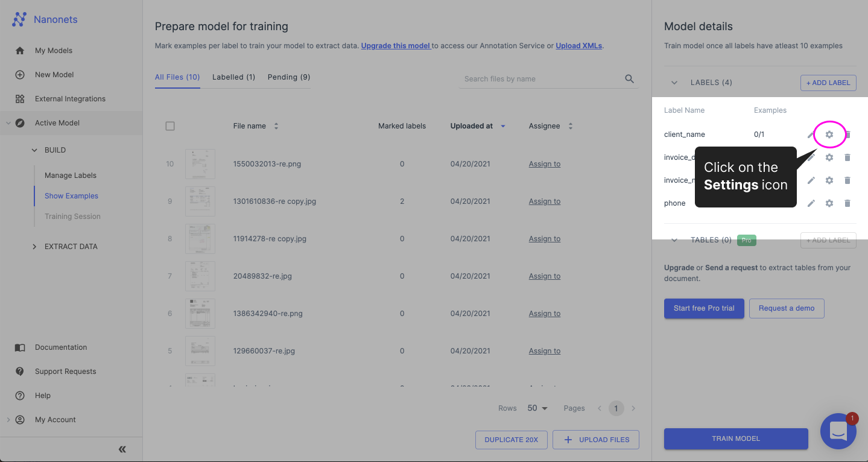Screen dimensions: 868x462
Task: Open thumbnail of 1301610836-re copy.jpg
Action: point(200,201)
